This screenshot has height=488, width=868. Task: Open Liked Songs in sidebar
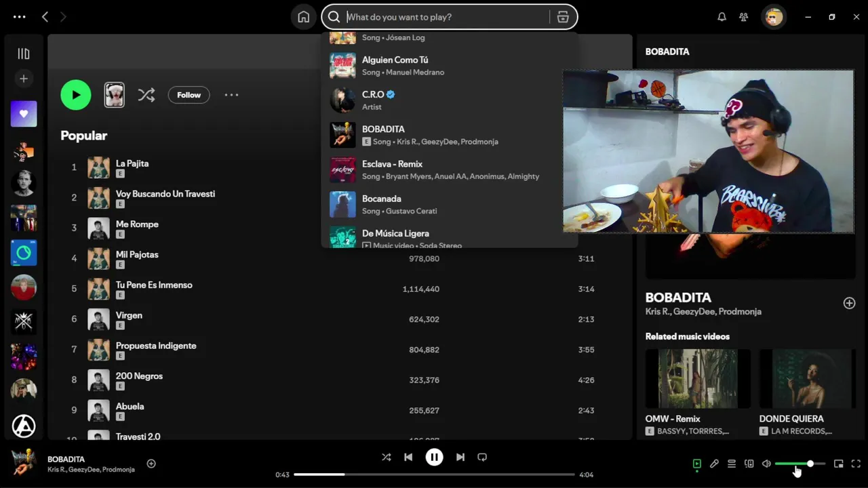pyautogui.click(x=24, y=114)
